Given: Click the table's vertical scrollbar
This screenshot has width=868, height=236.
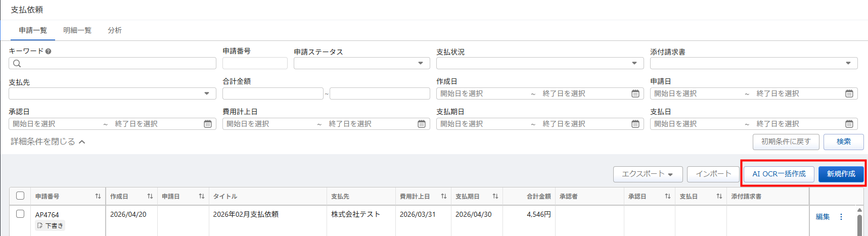Looking at the screenshot, I should click(859, 222).
